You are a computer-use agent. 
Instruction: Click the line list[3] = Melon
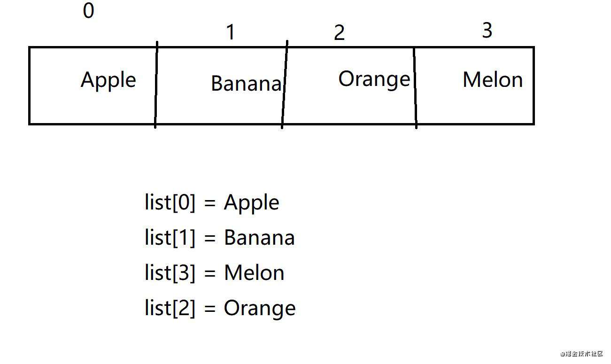pos(214,273)
